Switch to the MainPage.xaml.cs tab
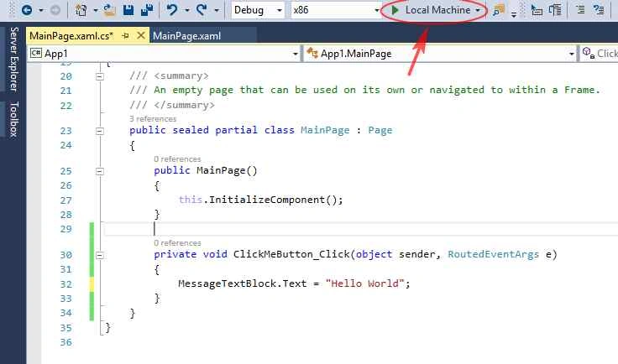618x364 pixels. (x=71, y=36)
